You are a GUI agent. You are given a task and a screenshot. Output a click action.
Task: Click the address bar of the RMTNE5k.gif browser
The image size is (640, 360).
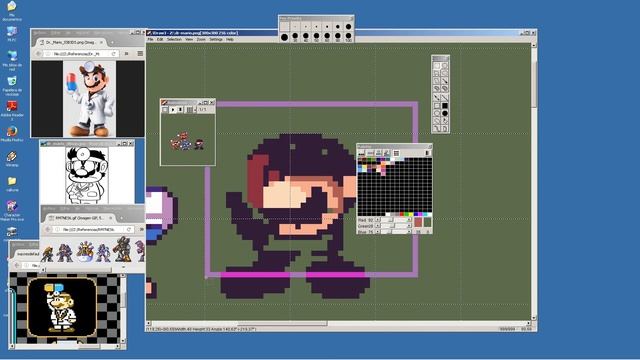(x=92, y=229)
